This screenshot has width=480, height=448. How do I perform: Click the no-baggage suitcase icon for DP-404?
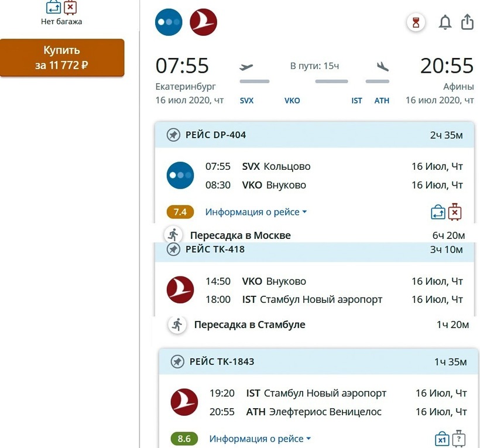455,212
